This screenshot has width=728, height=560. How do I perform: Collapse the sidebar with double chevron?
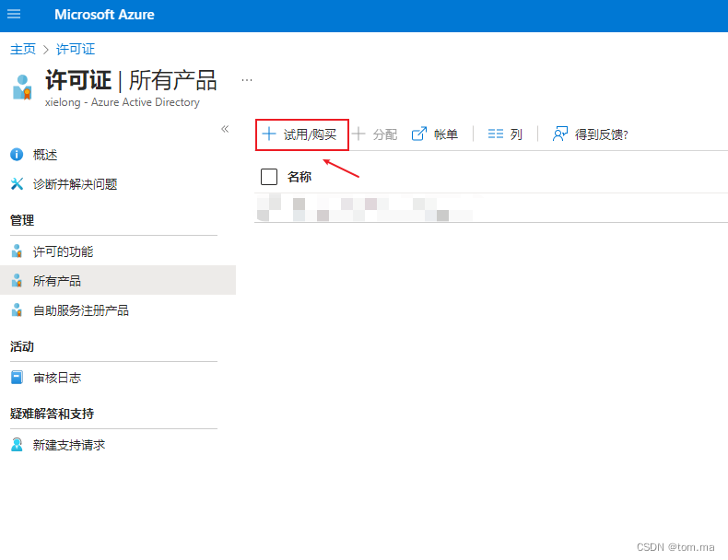click(225, 129)
